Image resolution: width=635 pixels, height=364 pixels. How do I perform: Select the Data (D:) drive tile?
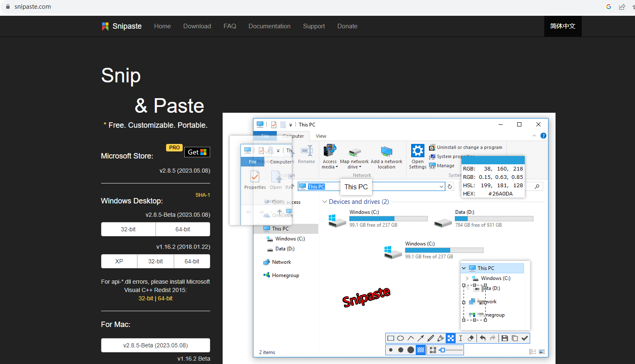click(x=484, y=219)
